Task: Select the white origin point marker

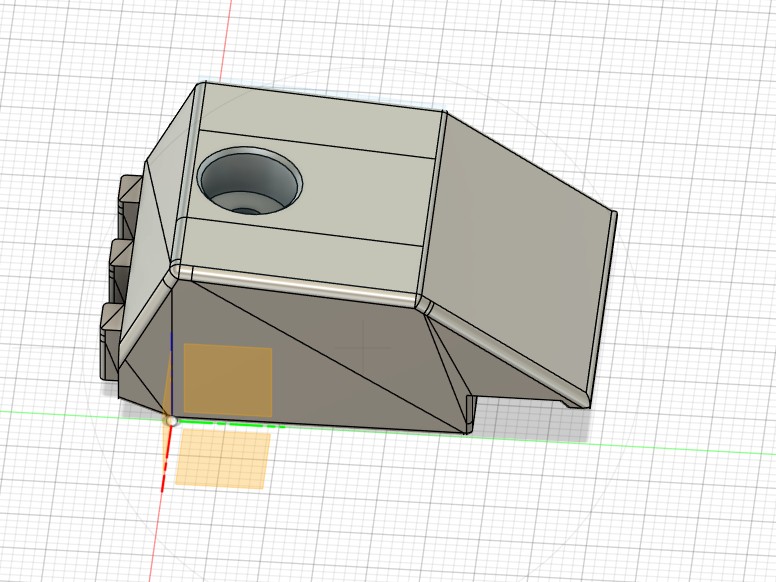Action: coord(171,421)
